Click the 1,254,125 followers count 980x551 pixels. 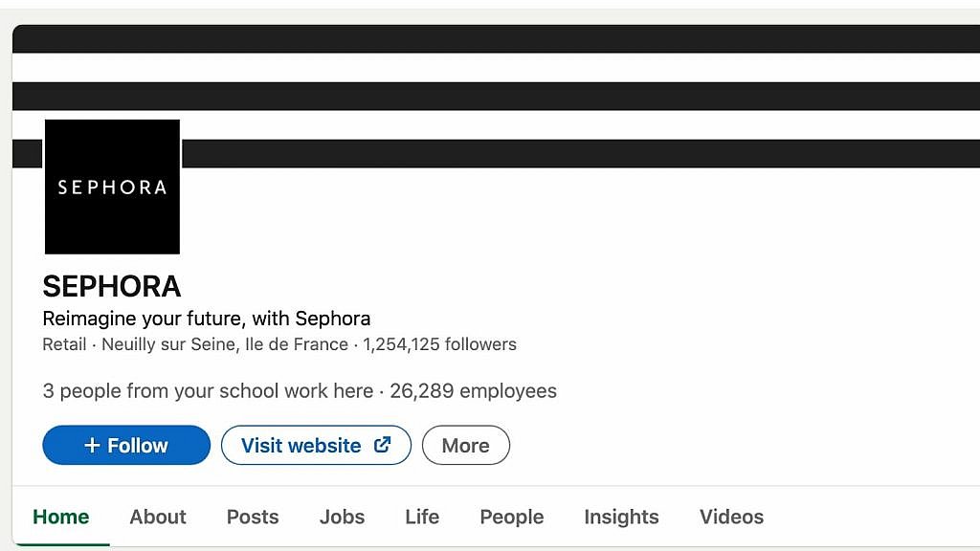[x=439, y=344]
